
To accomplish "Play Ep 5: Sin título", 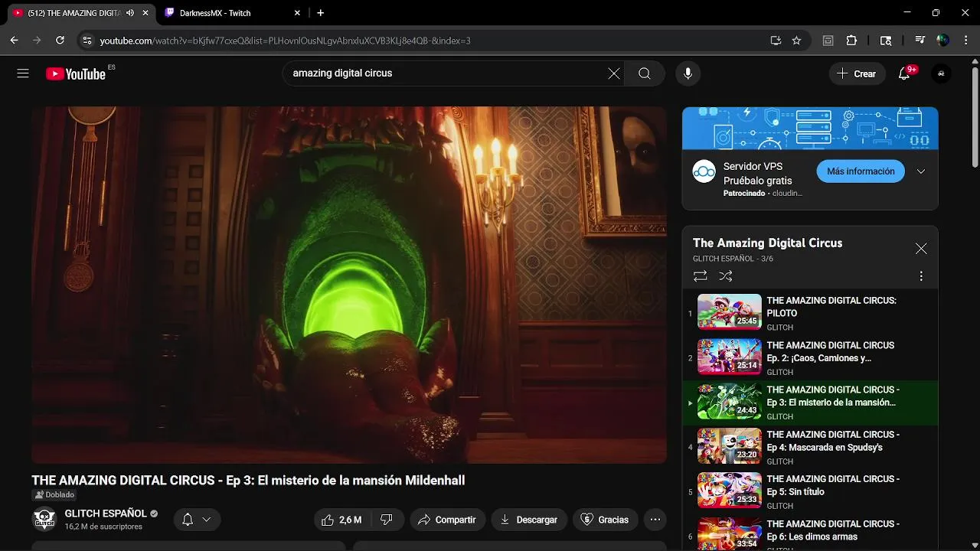I will point(810,492).
